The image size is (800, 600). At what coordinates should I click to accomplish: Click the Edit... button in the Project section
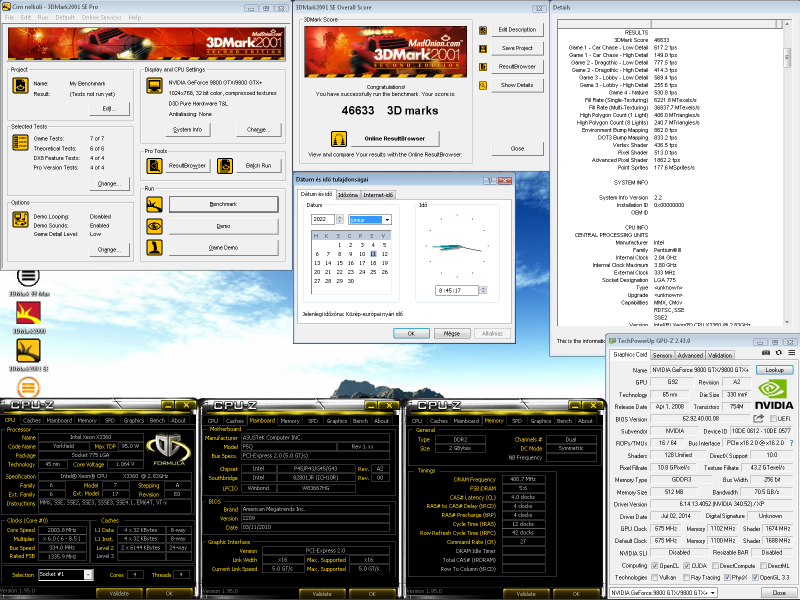click(x=109, y=109)
